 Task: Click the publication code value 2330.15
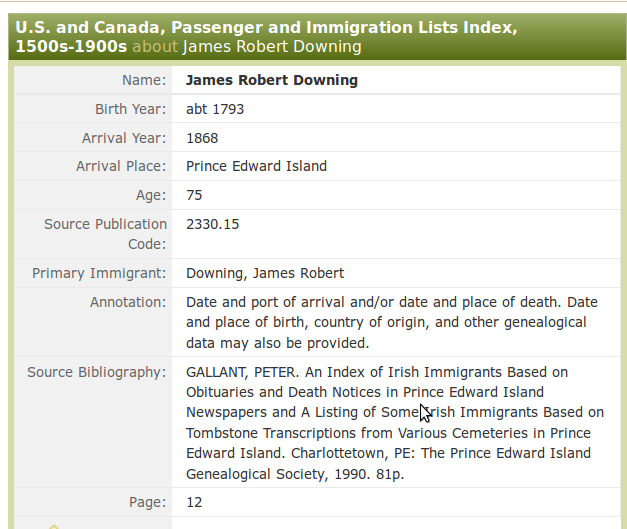[x=213, y=224]
